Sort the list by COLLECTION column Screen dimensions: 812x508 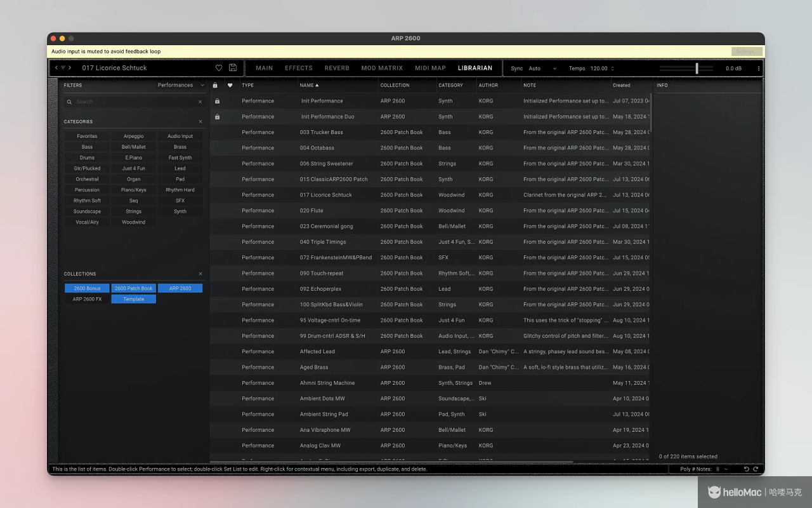point(395,85)
